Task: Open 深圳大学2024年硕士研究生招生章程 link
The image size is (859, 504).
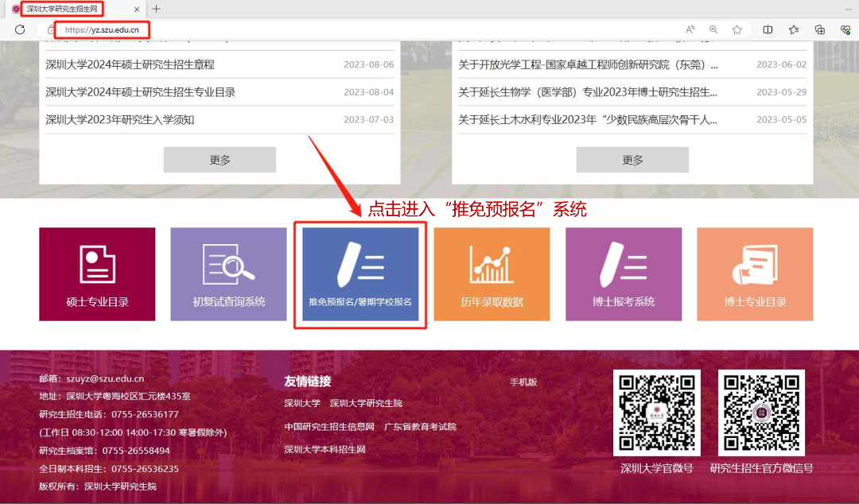Action: tap(130, 64)
